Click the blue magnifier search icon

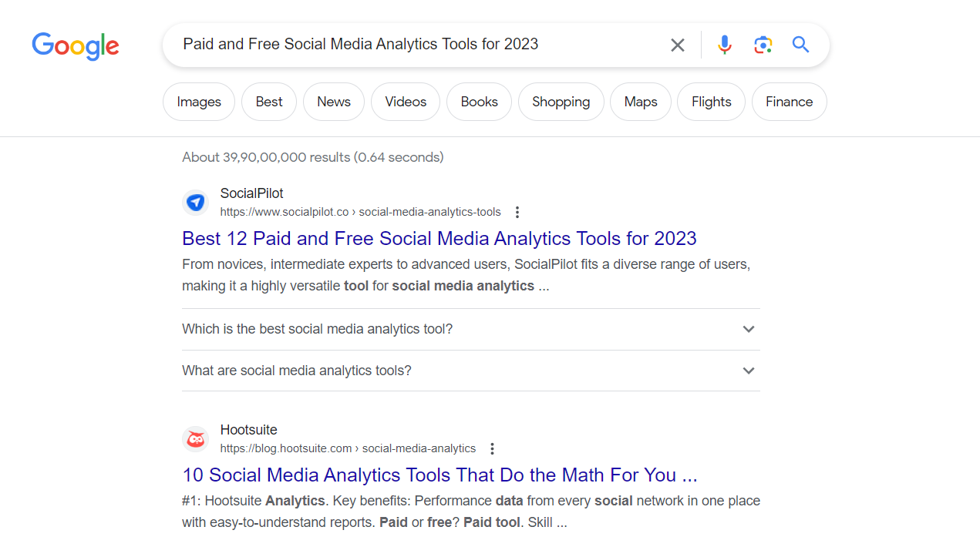801,45
